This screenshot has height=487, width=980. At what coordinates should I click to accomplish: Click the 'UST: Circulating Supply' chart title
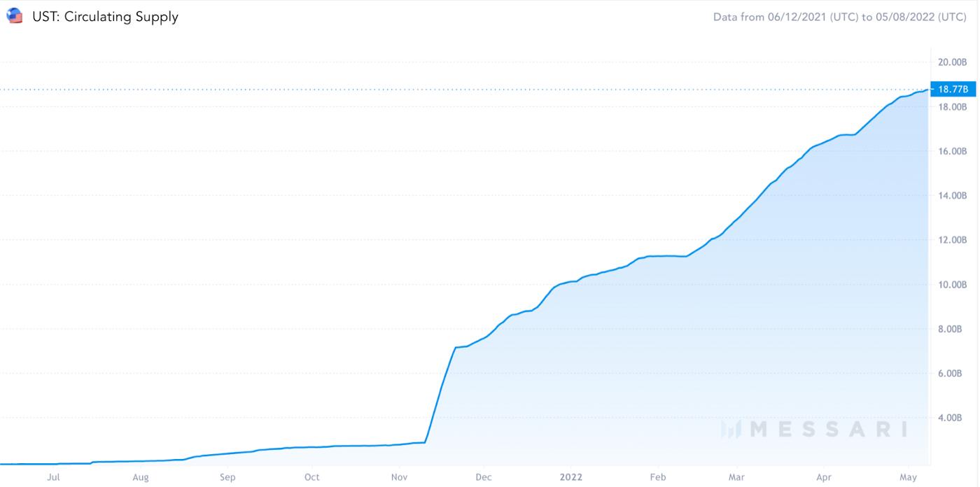click(105, 16)
